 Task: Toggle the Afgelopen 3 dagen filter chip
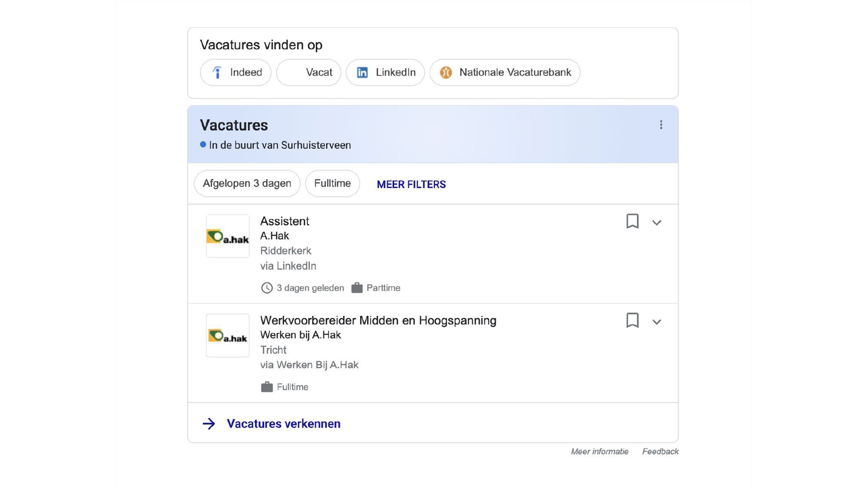coord(247,183)
